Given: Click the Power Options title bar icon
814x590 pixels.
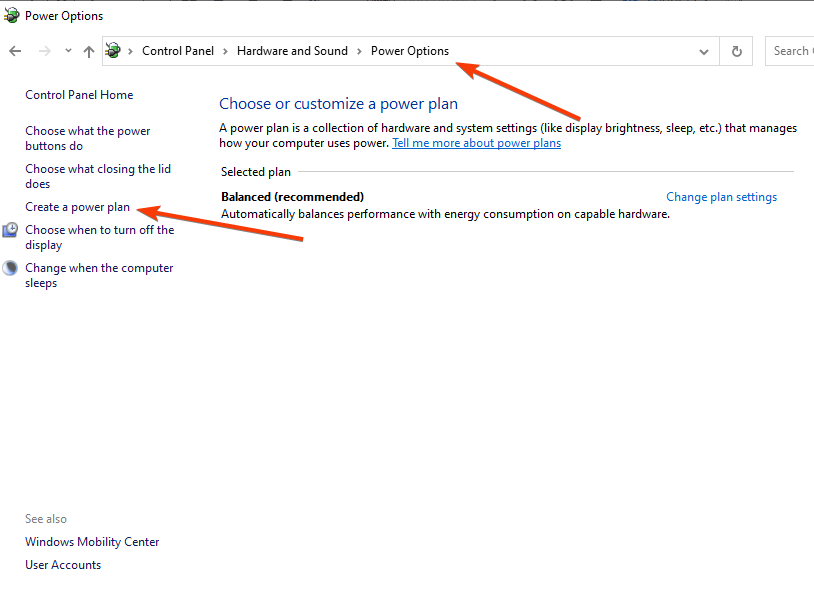Looking at the screenshot, I should pyautogui.click(x=11, y=16).
